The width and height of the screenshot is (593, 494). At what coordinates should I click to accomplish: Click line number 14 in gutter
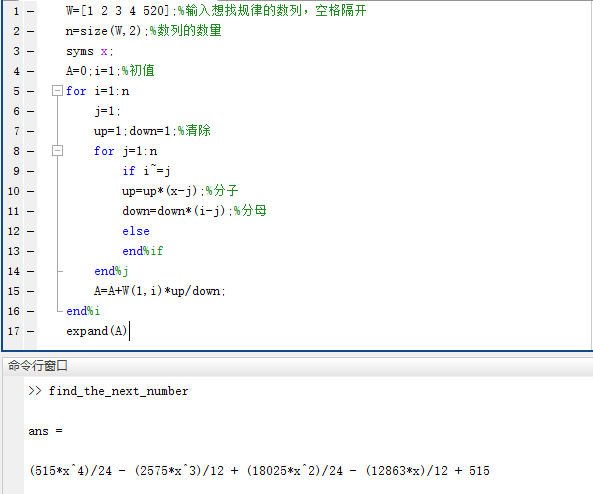(14, 271)
